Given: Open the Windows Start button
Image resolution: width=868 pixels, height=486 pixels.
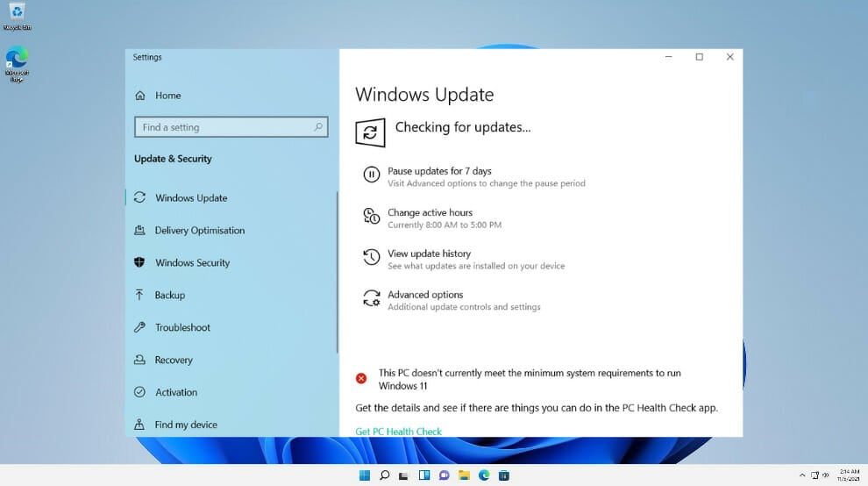Looking at the screenshot, I should [364, 475].
